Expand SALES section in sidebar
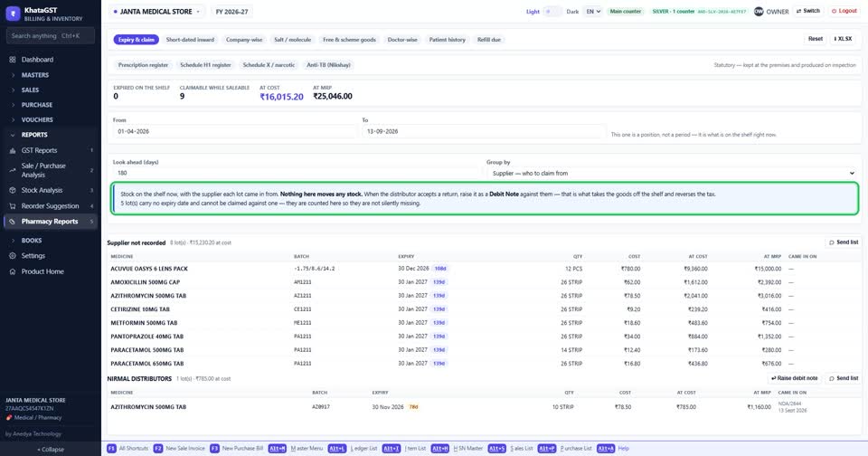868x456 pixels. pos(50,90)
